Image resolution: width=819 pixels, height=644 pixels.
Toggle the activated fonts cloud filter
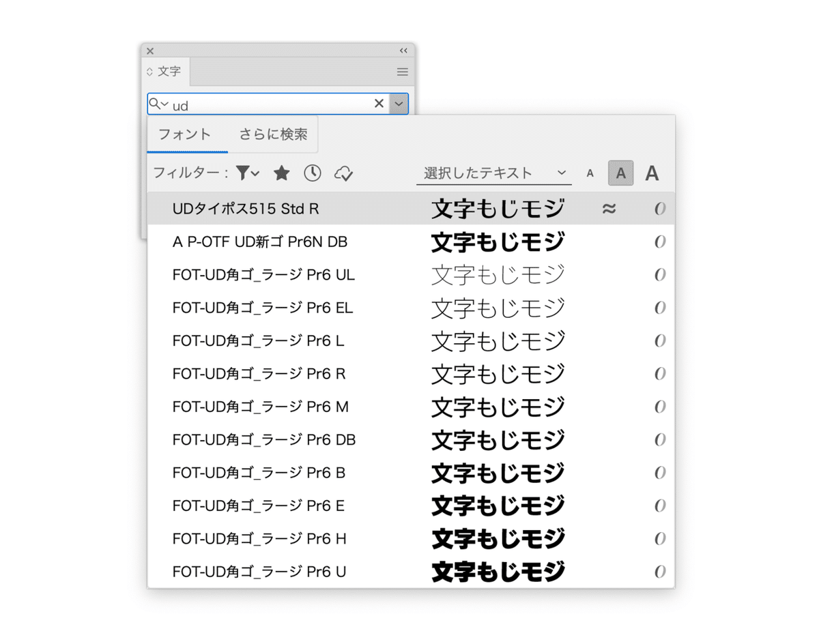tap(343, 173)
